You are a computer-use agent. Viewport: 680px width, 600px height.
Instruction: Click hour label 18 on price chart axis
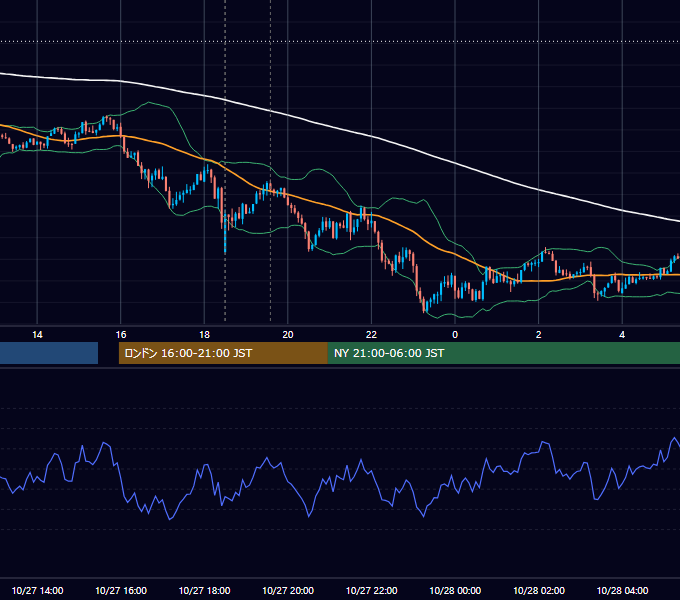(204, 335)
